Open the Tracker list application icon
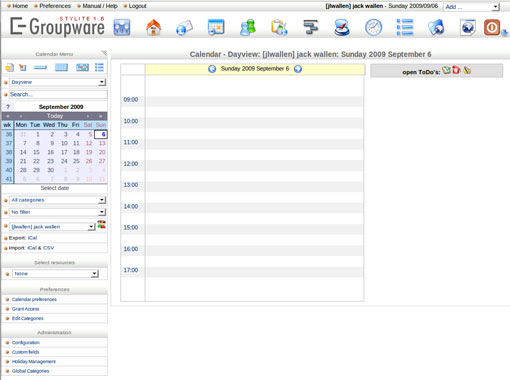Image resolution: width=510 pixels, height=380 pixels. click(x=405, y=27)
